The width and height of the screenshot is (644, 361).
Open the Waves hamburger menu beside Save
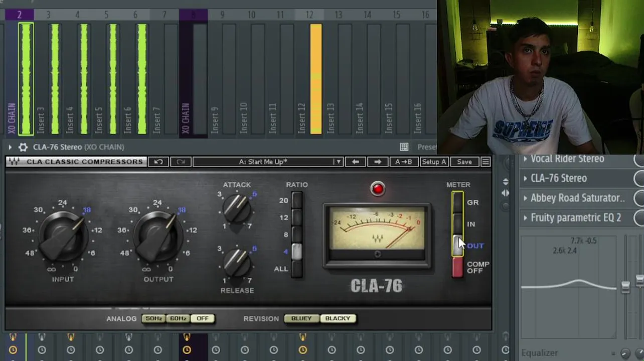click(x=485, y=161)
